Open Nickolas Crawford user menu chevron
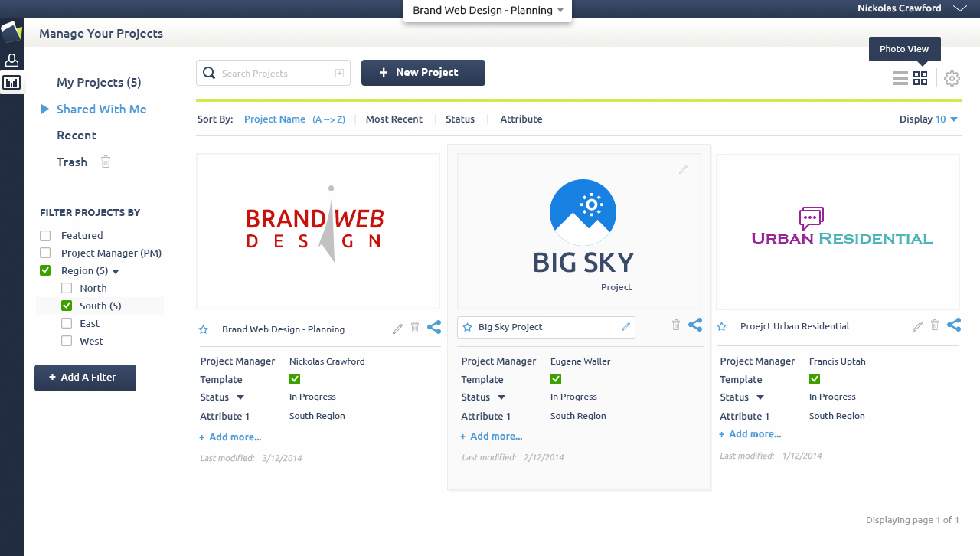Screen dimensions: 980x556 coord(960,9)
